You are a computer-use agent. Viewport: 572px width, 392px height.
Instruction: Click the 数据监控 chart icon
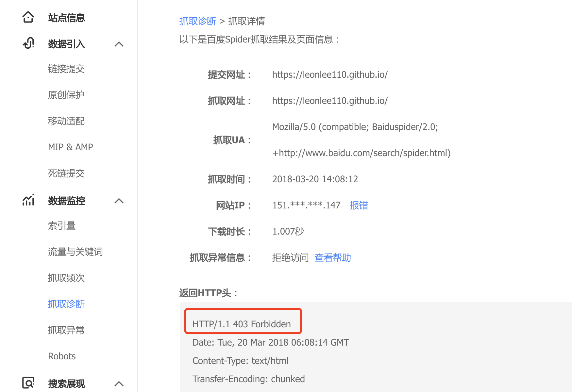28,200
